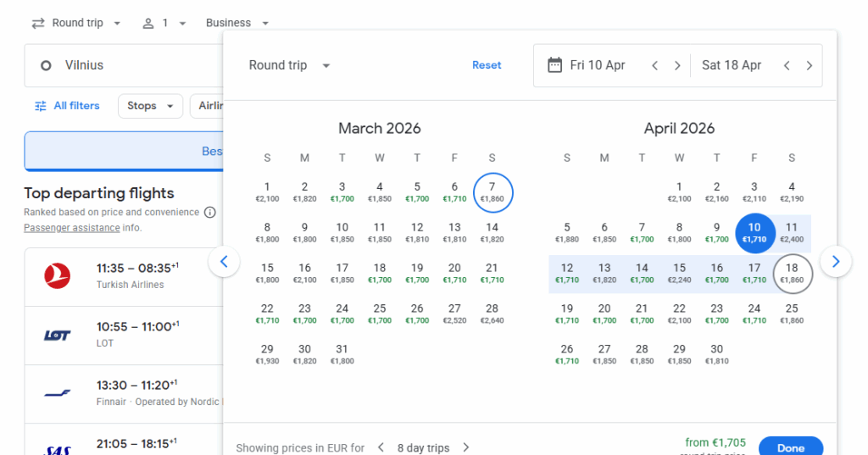Open Finnair 13:30 – 11:20 flight

[x=124, y=394]
